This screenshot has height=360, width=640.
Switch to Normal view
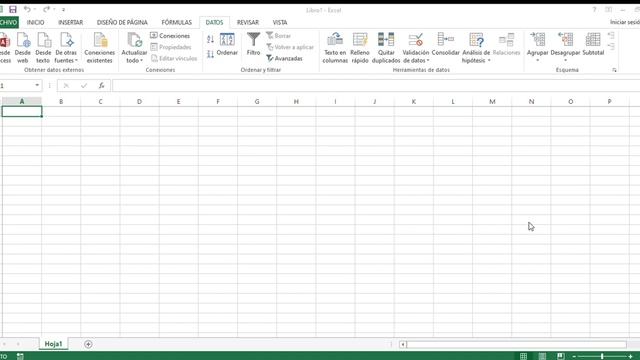pyautogui.click(x=524, y=356)
